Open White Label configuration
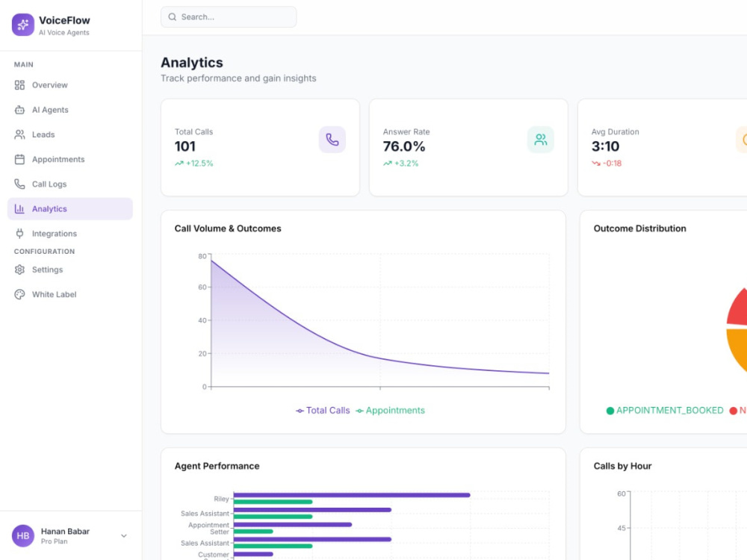The height and width of the screenshot is (560, 747). (x=70, y=295)
